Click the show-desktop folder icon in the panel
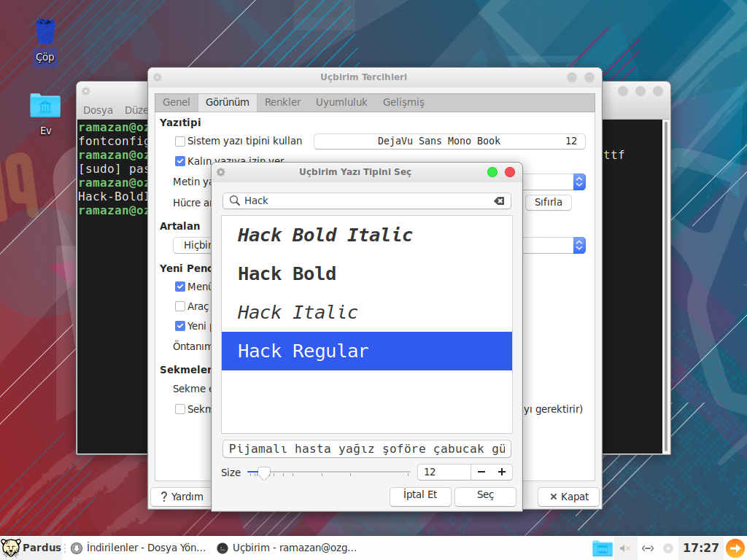 [602, 548]
